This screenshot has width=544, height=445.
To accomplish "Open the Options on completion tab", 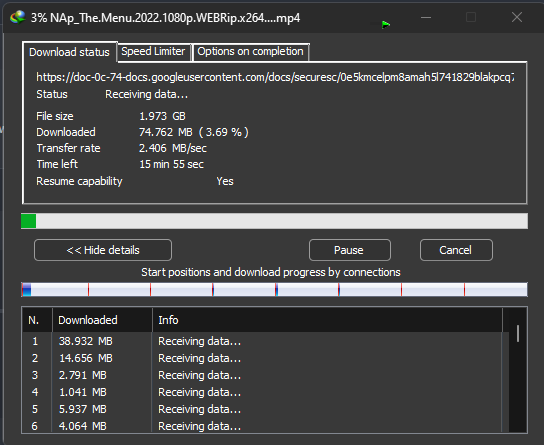I will 251,52.
